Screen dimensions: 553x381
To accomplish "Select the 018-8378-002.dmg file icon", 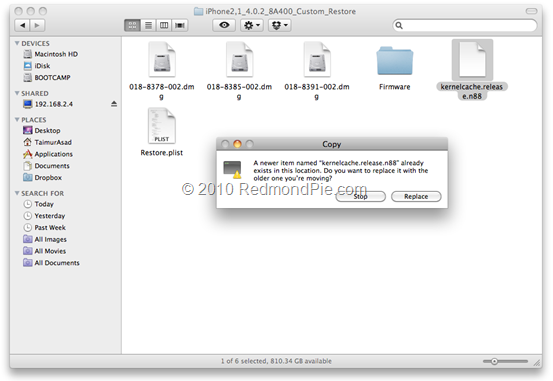I will click(162, 59).
